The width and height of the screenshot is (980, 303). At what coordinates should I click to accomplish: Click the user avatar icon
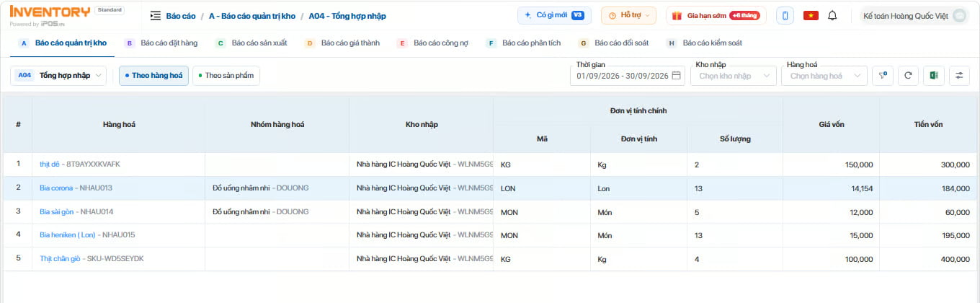coord(958,15)
